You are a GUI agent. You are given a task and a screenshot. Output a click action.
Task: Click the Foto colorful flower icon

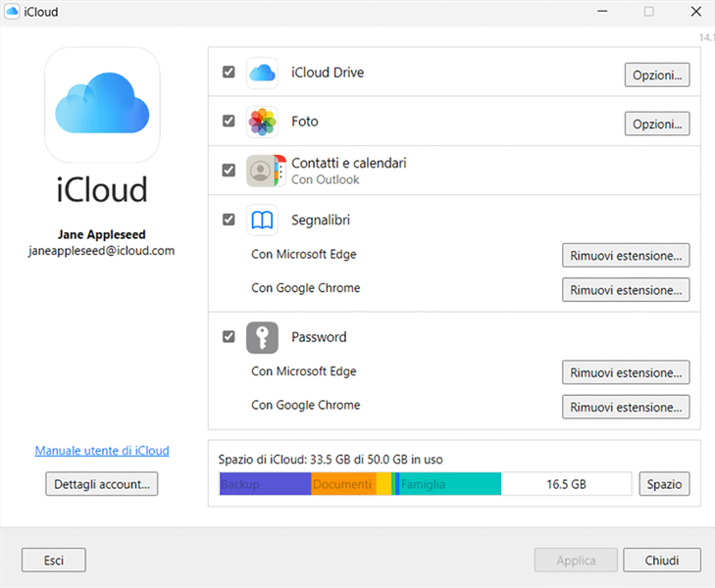262,122
